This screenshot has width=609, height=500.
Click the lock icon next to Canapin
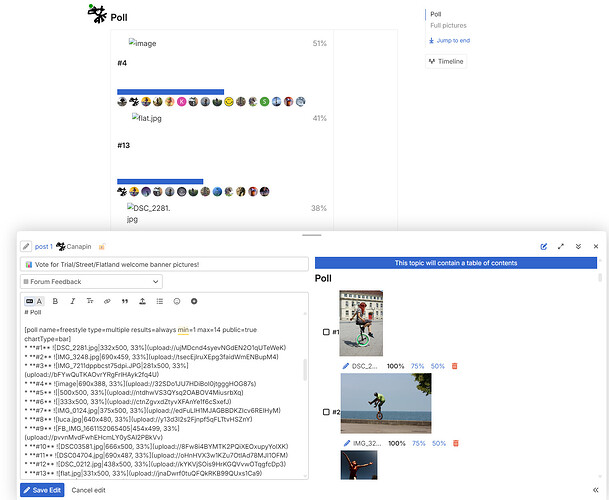(x=102, y=246)
